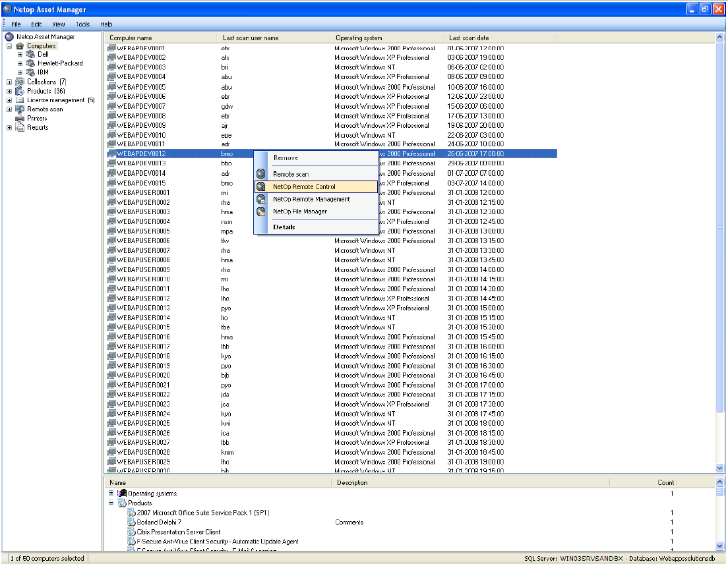Select the WEBAPDEV0005 row

point(332,87)
